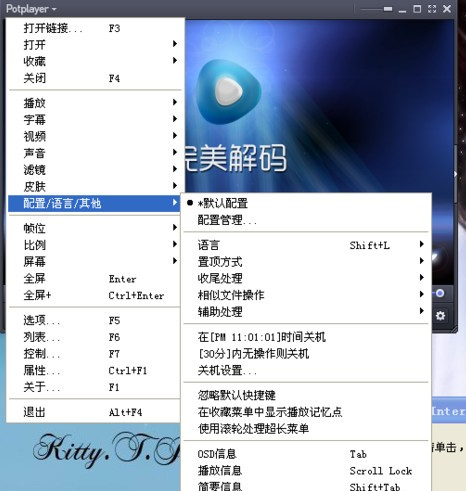The height and width of the screenshot is (491, 466).
Task: Expand the 皮肤 submenu
Action: click(94, 186)
